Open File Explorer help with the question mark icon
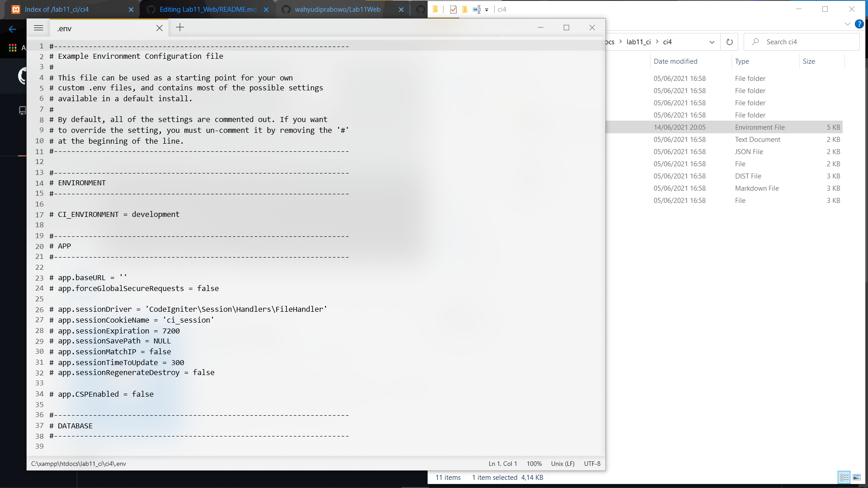Viewport: 868px width, 488px height. coord(859,24)
